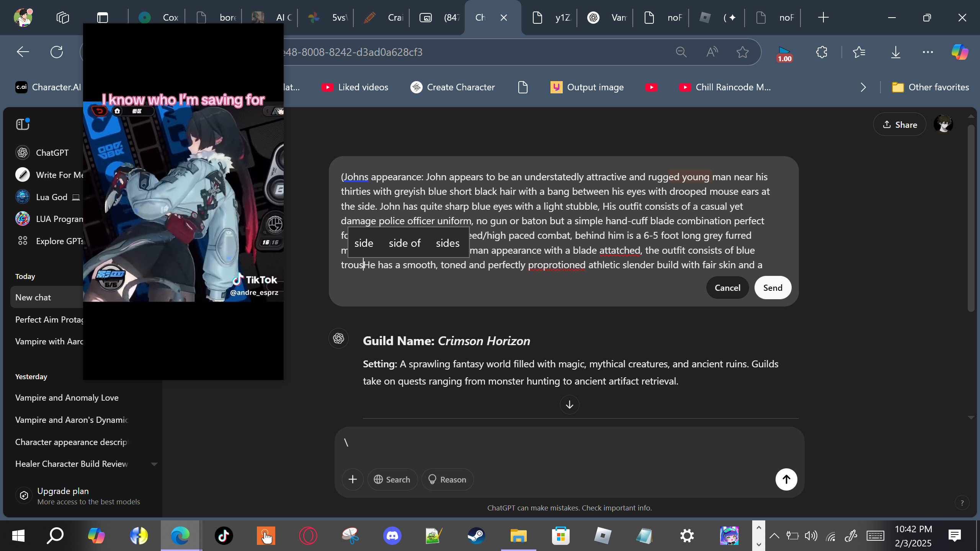Open the Lua God GPT

48,197
